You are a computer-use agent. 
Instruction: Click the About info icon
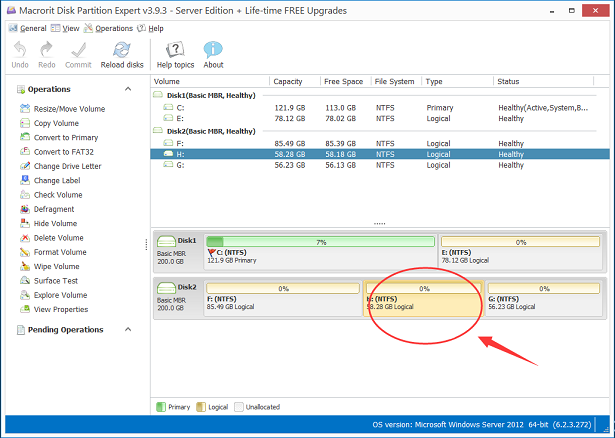(x=213, y=49)
